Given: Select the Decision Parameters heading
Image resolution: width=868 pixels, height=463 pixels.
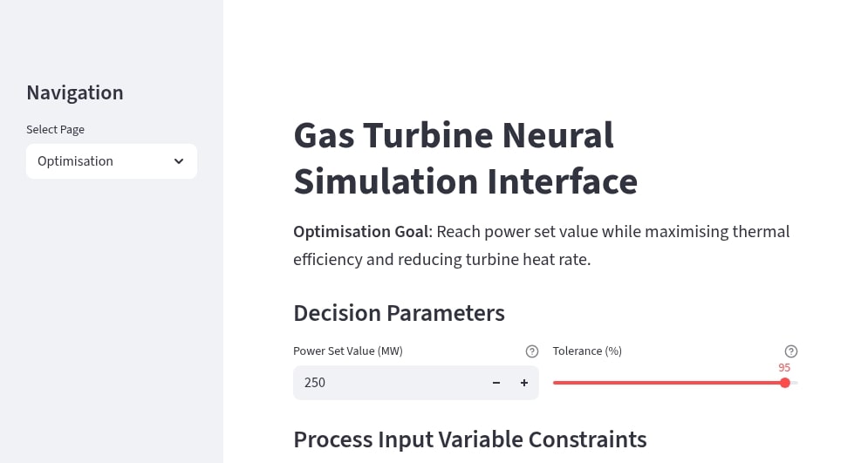Looking at the screenshot, I should [x=399, y=313].
